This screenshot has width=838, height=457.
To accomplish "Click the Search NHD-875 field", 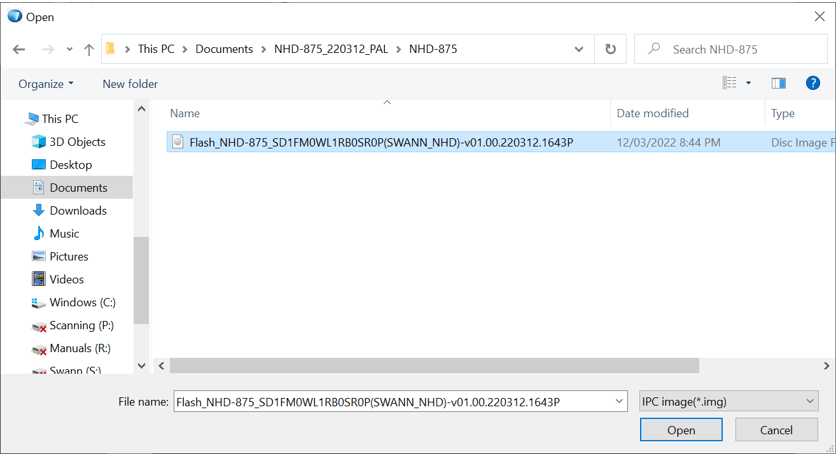I will tap(730, 49).
